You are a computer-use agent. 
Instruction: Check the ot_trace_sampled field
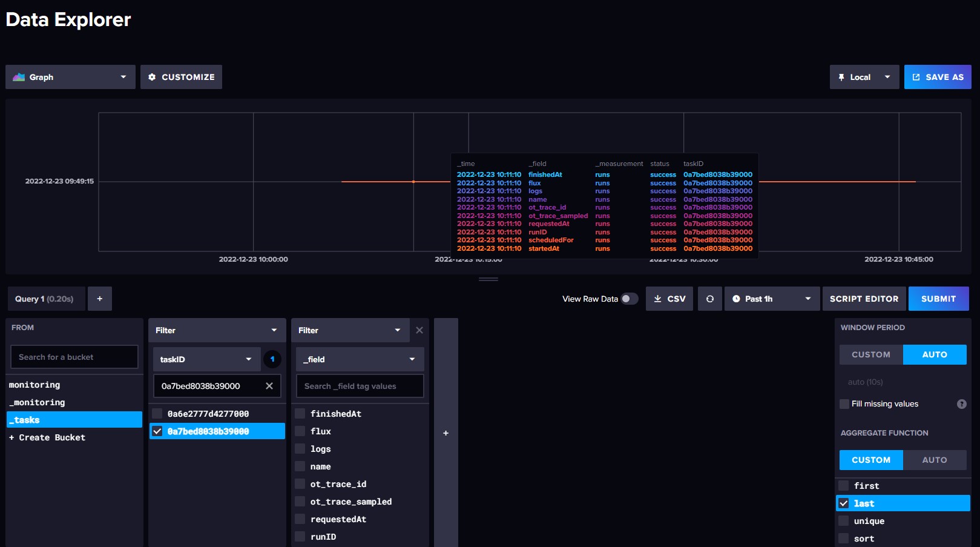pos(300,502)
